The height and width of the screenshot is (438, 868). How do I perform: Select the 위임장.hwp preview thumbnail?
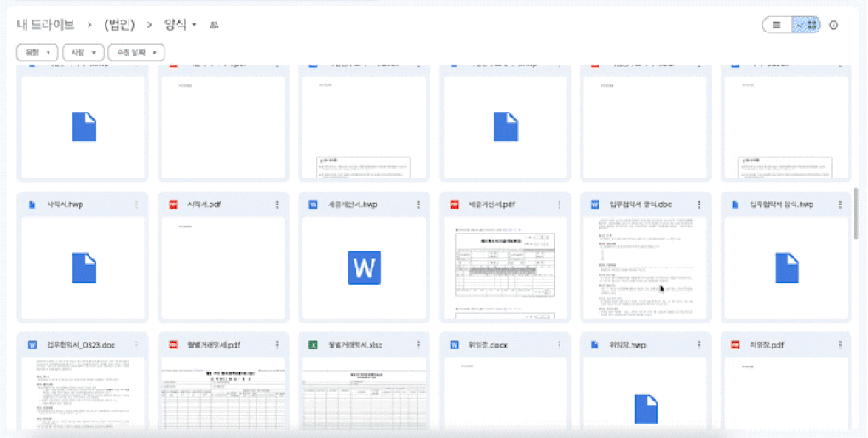click(646, 394)
